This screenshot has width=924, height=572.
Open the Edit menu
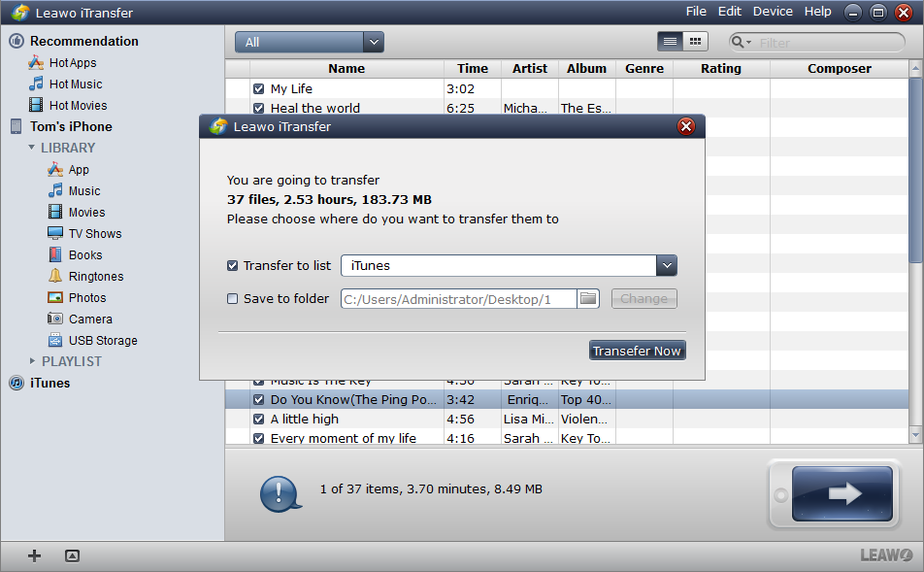pyautogui.click(x=730, y=12)
